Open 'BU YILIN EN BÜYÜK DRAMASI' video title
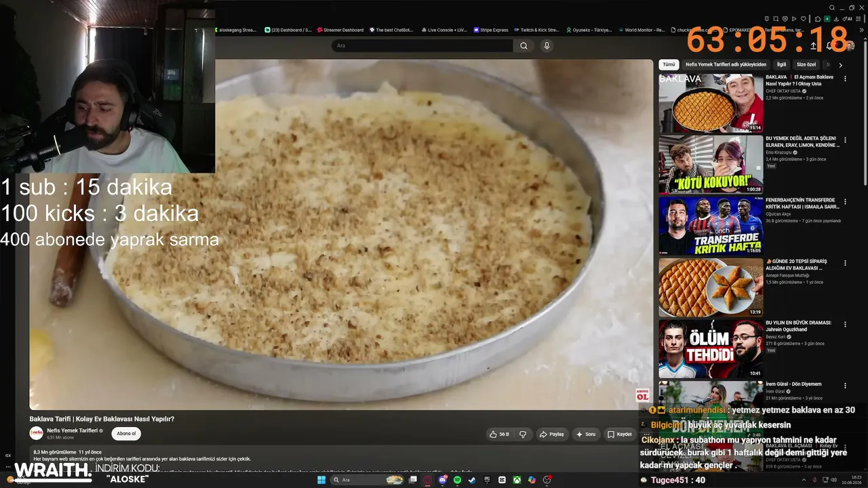The width and height of the screenshot is (868, 488). click(798, 326)
